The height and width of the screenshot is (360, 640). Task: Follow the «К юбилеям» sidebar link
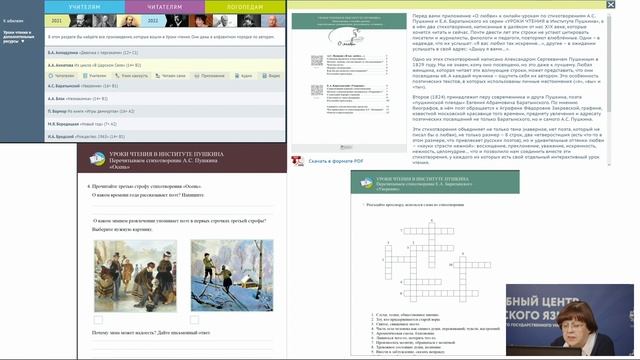(x=13, y=21)
